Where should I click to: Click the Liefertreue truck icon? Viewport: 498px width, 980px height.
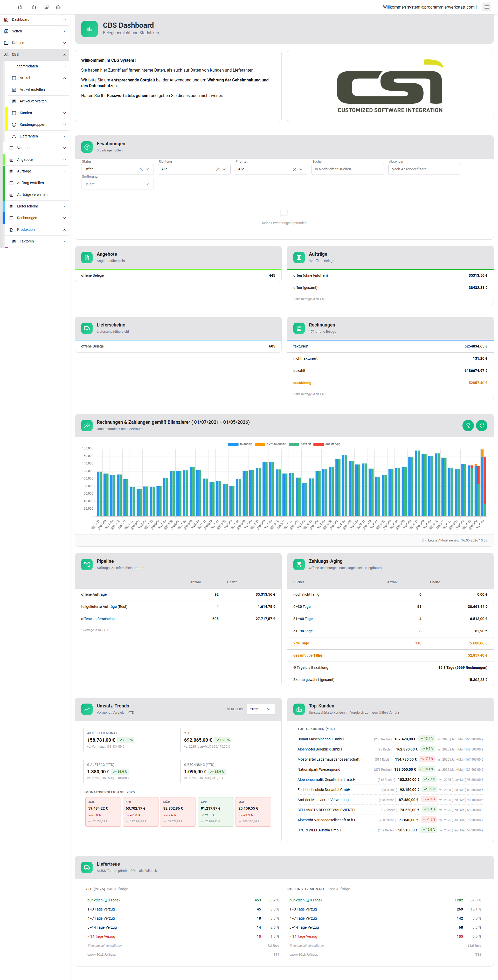click(87, 867)
